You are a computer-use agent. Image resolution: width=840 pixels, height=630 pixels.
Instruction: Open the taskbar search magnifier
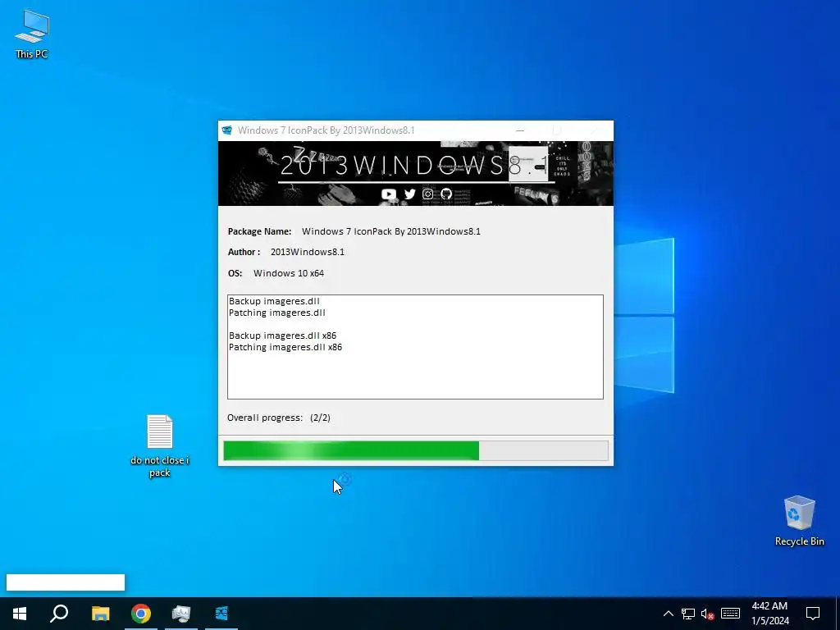point(59,614)
